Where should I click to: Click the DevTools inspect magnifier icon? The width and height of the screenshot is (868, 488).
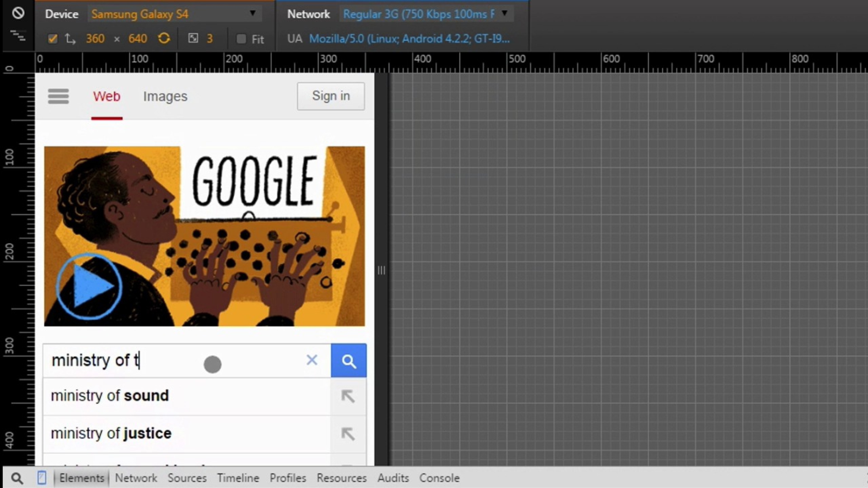pyautogui.click(x=17, y=478)
